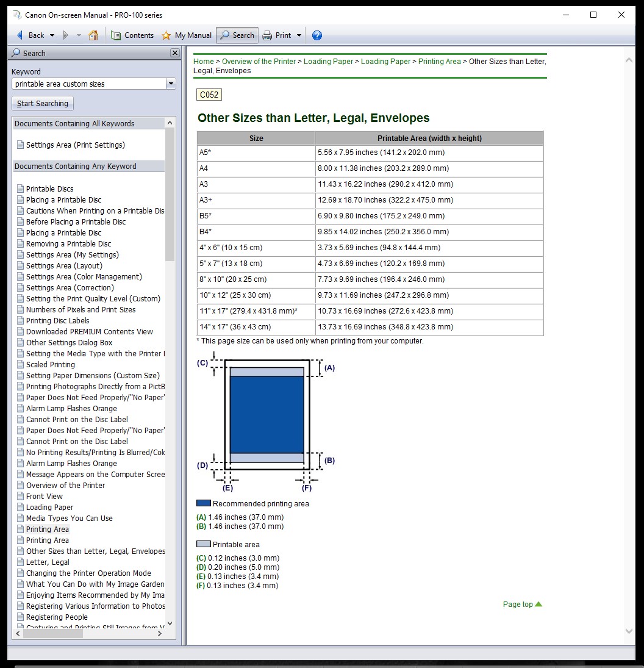Go to Home breadcrumb link

click(x=204, y=62)
